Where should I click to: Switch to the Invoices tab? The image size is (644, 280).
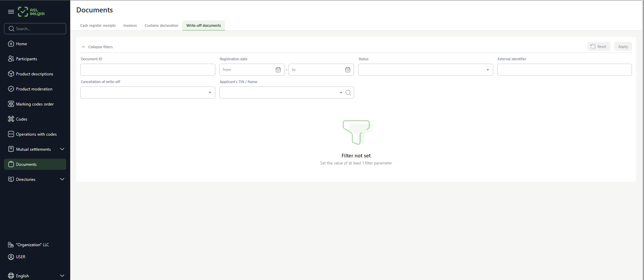point(130,25)
